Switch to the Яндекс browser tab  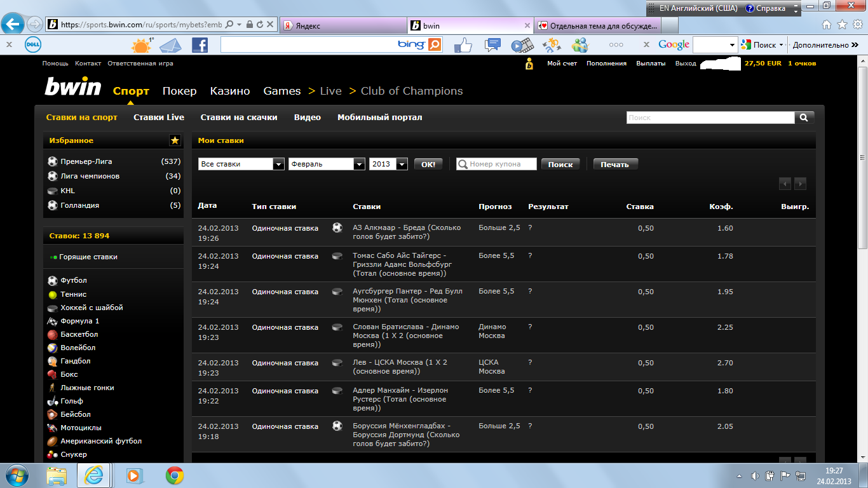tap(342, 26)
